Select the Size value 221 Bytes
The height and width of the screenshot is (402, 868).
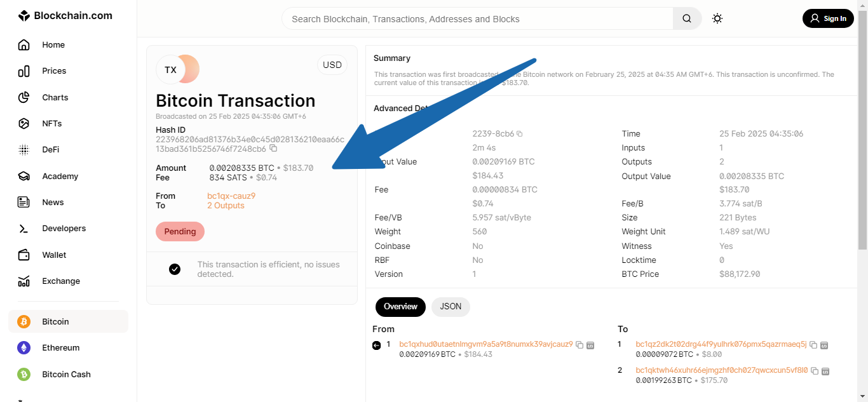pos(738,218)
